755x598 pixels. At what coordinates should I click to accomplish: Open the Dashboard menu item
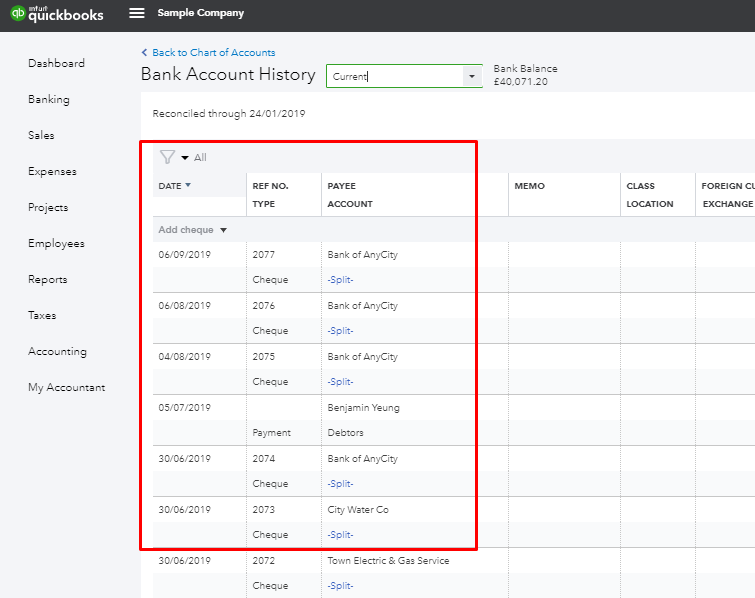tap(56, 63)
